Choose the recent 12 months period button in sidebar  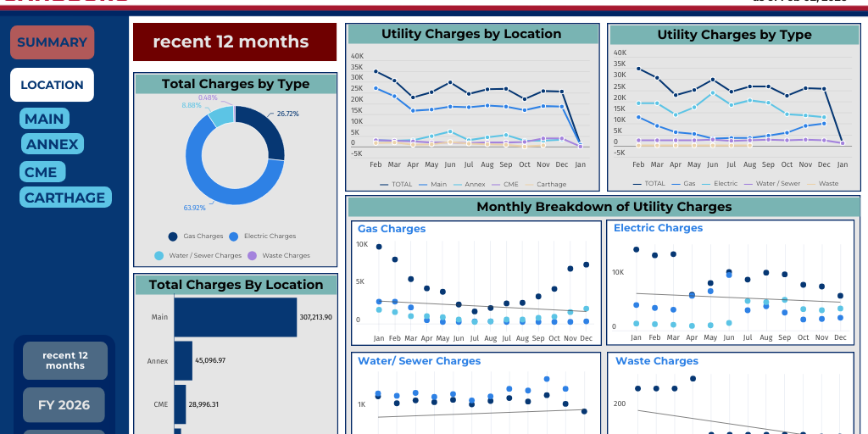(65, 360)
